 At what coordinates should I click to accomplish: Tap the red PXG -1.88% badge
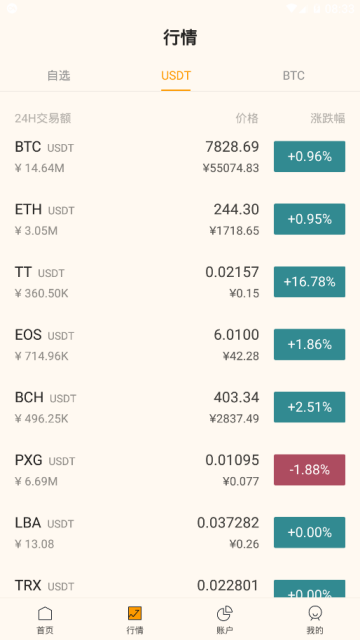(309, 470)
